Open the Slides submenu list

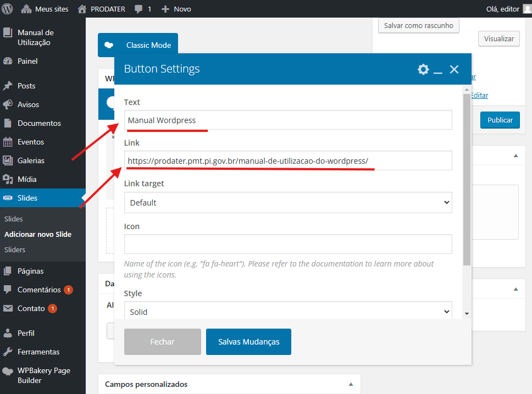click(14, 219)
